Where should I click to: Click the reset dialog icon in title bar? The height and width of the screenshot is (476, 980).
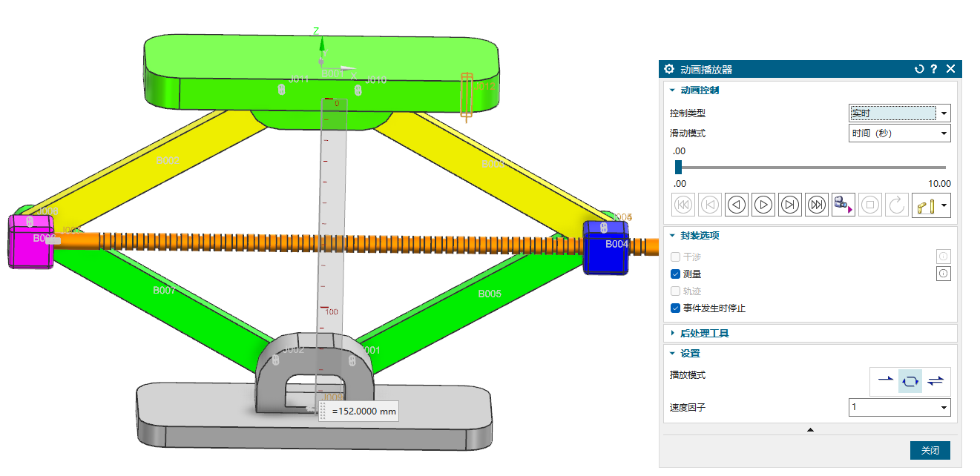tap(919, 69)
